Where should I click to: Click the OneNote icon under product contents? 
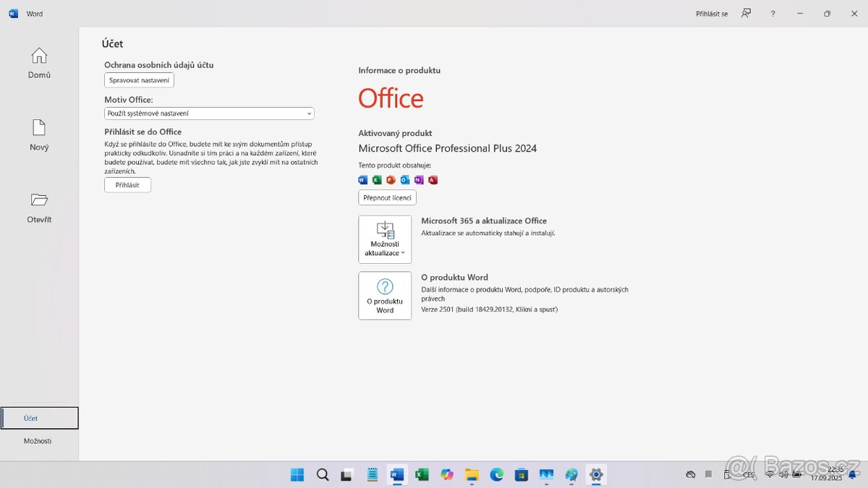click(419, 180)
